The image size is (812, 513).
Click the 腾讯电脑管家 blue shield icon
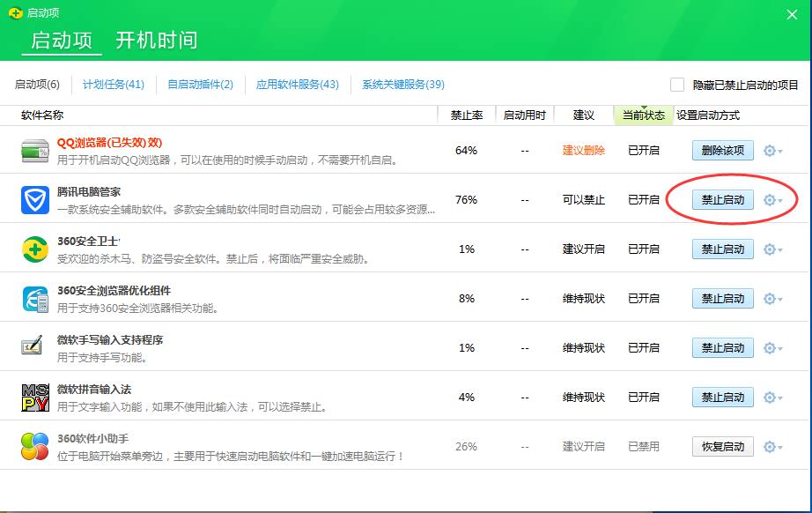35,200
